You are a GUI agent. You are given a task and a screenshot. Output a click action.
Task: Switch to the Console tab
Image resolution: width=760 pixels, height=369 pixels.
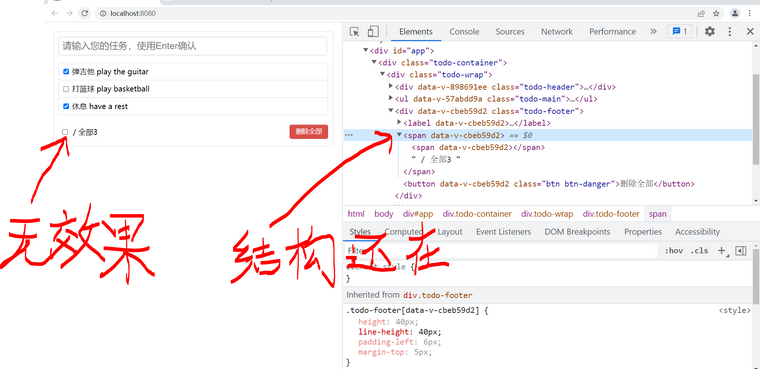pyautogui.click(x=464, y=32)
